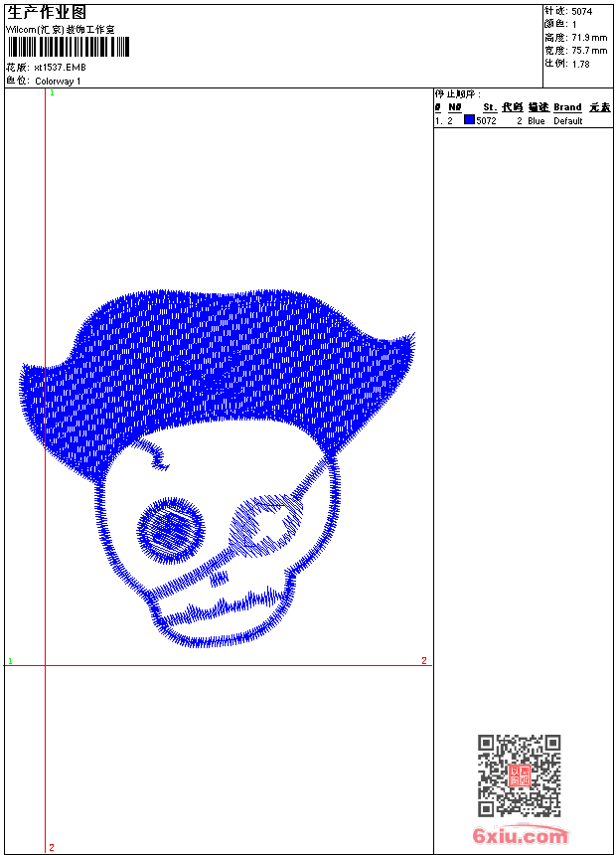Click the blue thread color swatch
The height and width of the screenshot is (855, 616).
pos(469,120)
